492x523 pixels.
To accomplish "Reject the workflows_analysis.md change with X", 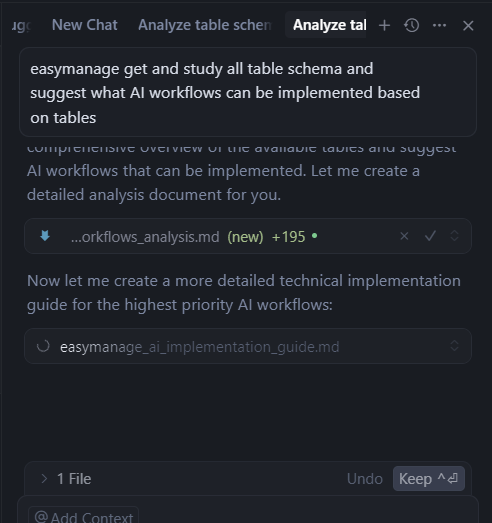I will click(x=404, y=236).
